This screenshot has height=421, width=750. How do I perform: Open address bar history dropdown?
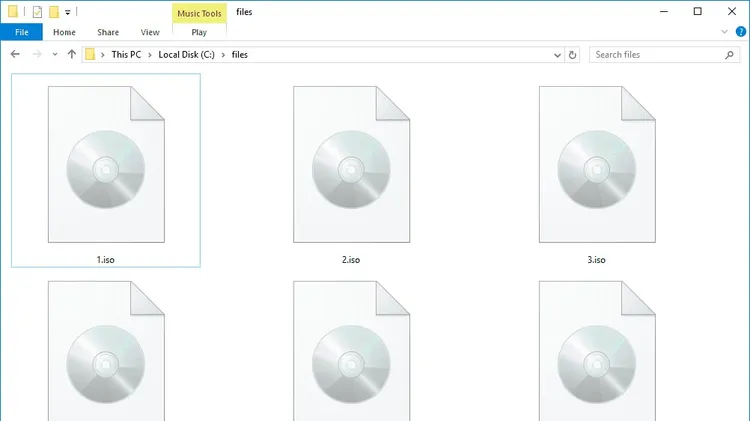point(557,55)
